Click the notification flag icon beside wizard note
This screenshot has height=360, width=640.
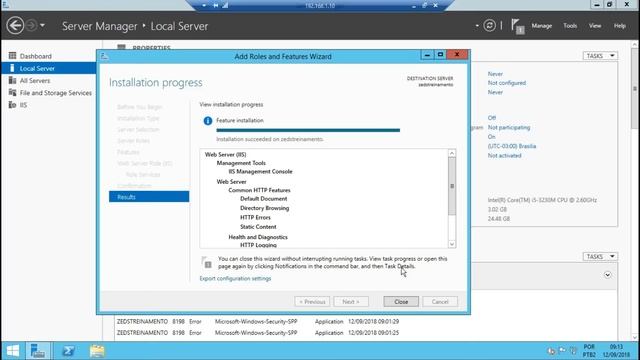(x=207, y=262)
